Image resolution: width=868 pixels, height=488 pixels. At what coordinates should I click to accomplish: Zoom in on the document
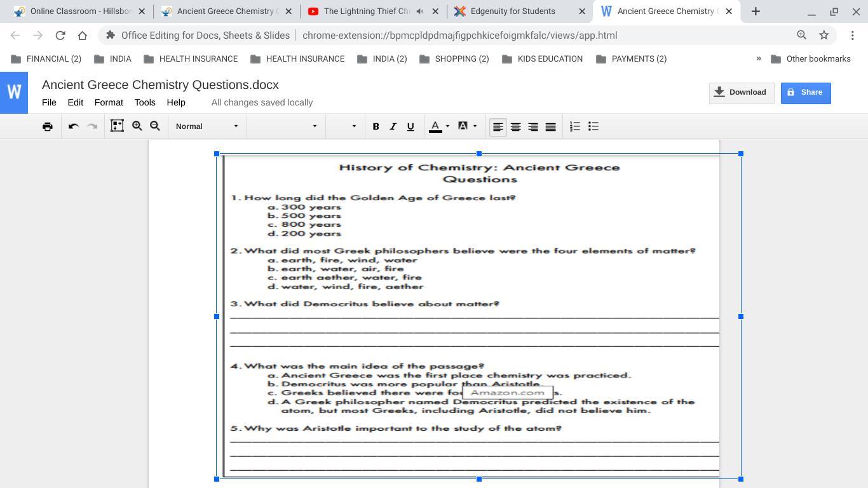pyautogui.click(x=137, y=126)
